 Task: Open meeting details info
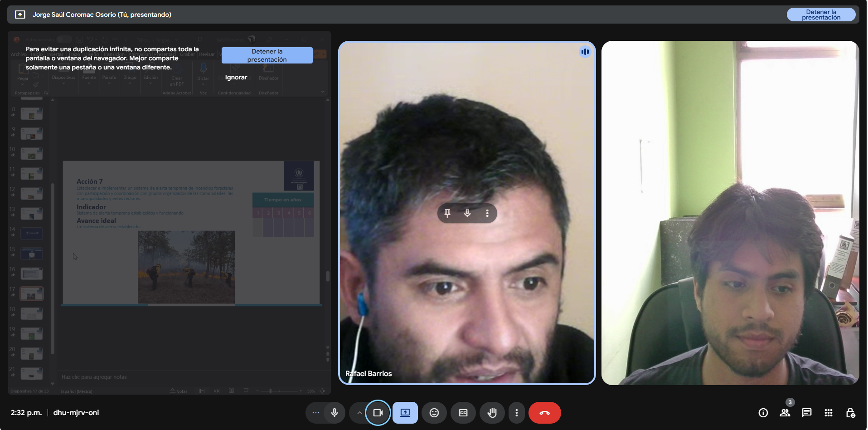[x=763, y=413]
